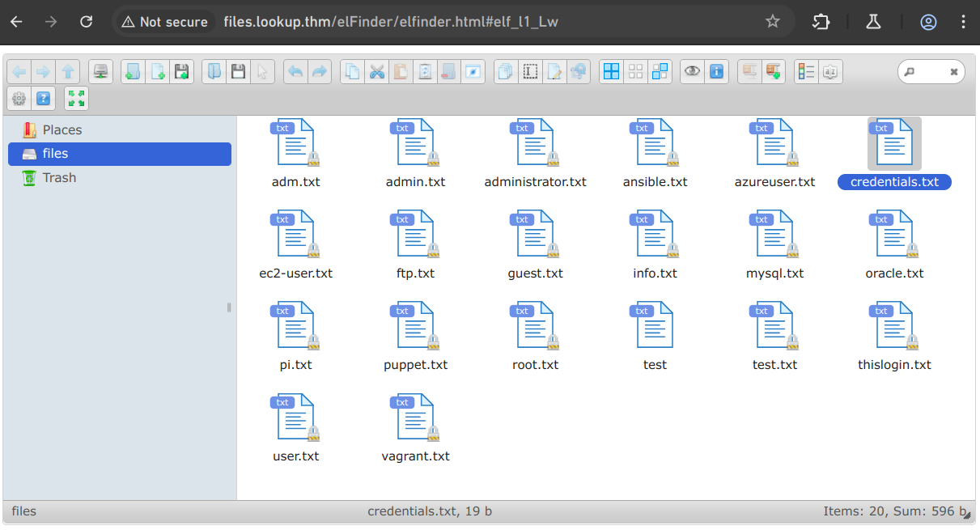980x530 pixels.
Task: Copy the selected file
Action: point(352,72)
